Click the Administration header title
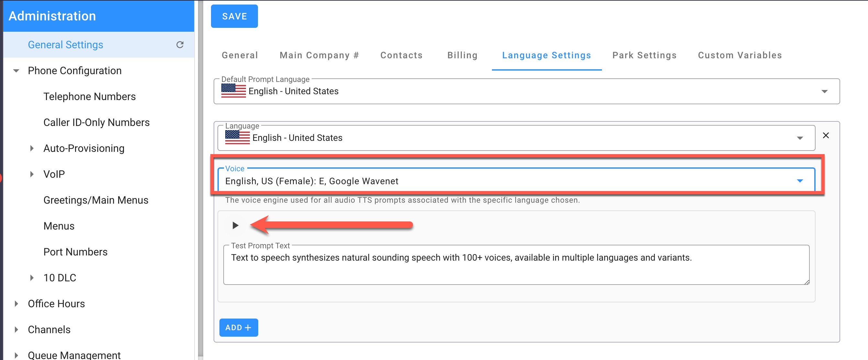 (52, 16)
